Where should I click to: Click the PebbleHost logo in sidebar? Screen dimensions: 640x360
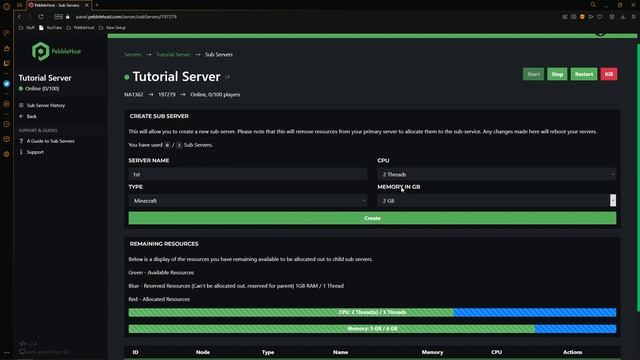pos(56,51)
